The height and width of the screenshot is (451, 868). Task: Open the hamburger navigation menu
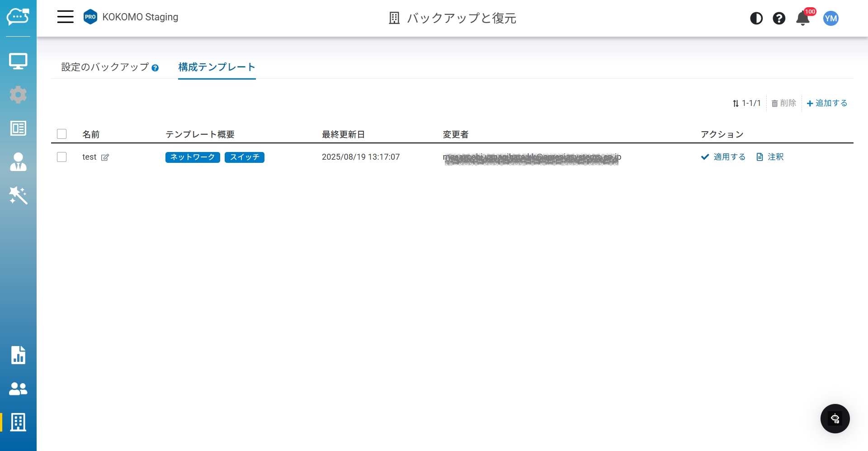point(65,17)
